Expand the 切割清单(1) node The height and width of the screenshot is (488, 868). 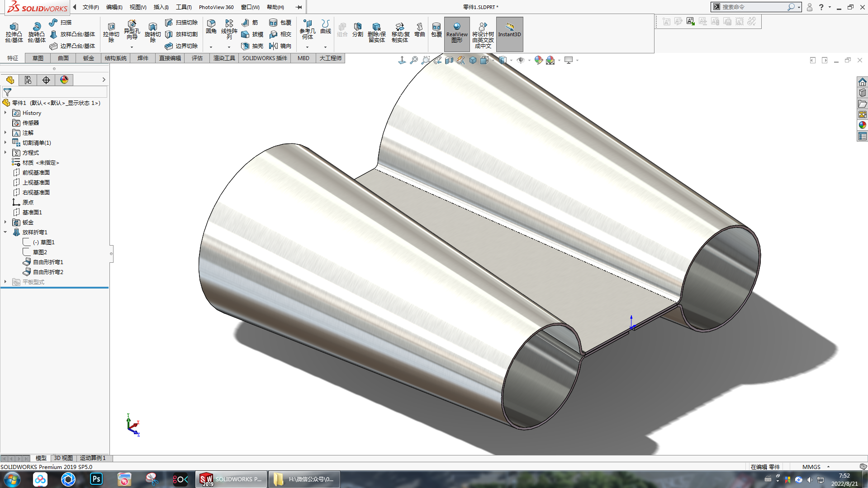(5, 143)
